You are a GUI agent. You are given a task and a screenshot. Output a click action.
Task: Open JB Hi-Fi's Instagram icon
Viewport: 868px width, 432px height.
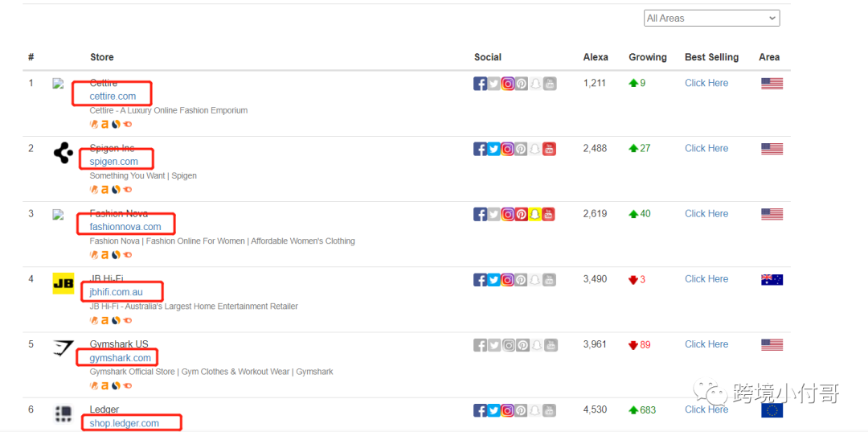[508, 280]
